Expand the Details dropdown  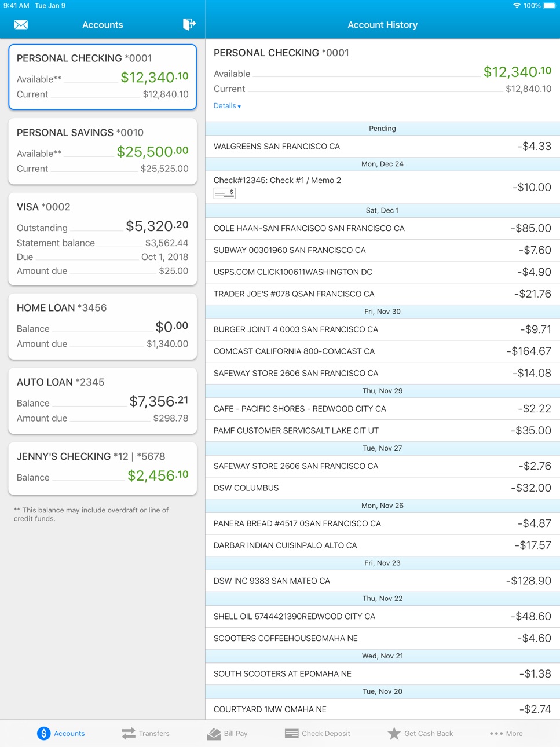[227, 106]
